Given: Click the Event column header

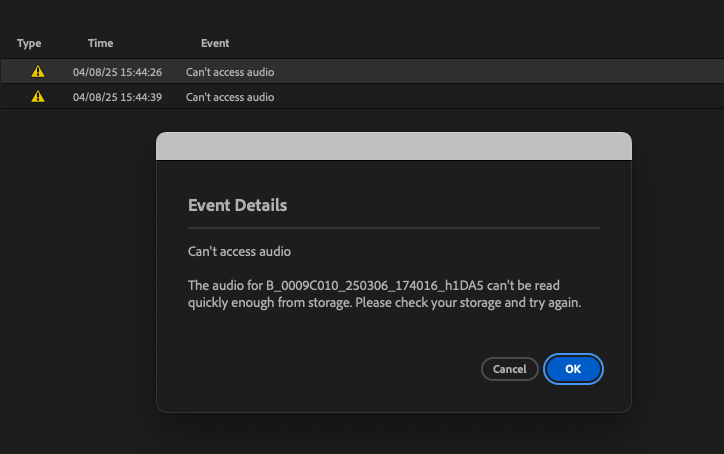Looking at the screenshot, I should click(x=215, y=44).
